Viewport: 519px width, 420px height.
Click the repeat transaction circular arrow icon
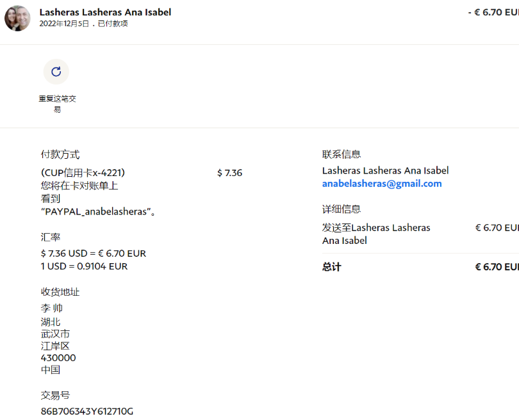click(56, 72)
